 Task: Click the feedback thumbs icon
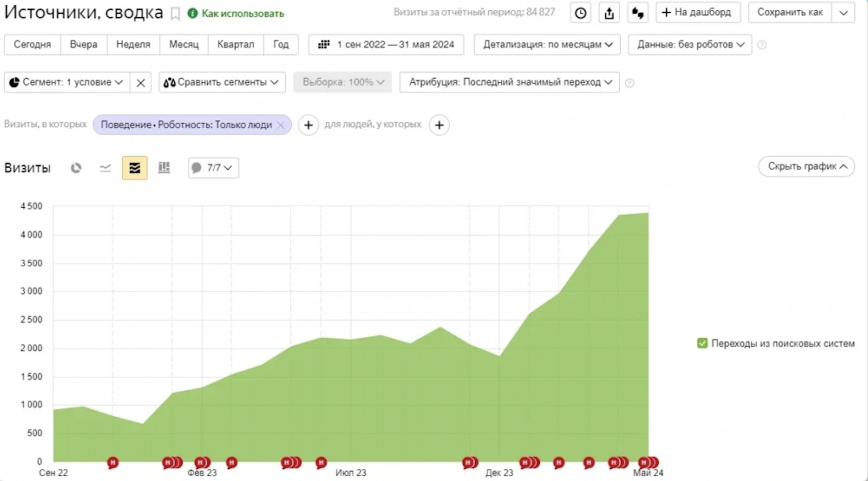[638, 13]
